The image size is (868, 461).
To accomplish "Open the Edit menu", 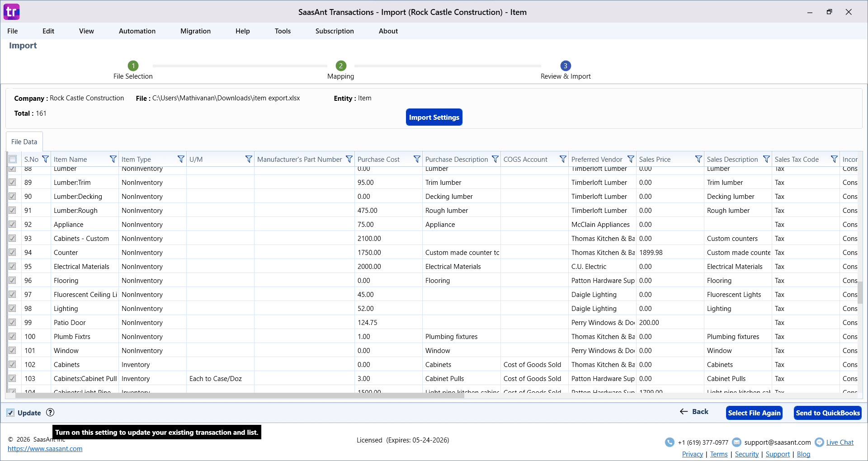I will [48, 31].
